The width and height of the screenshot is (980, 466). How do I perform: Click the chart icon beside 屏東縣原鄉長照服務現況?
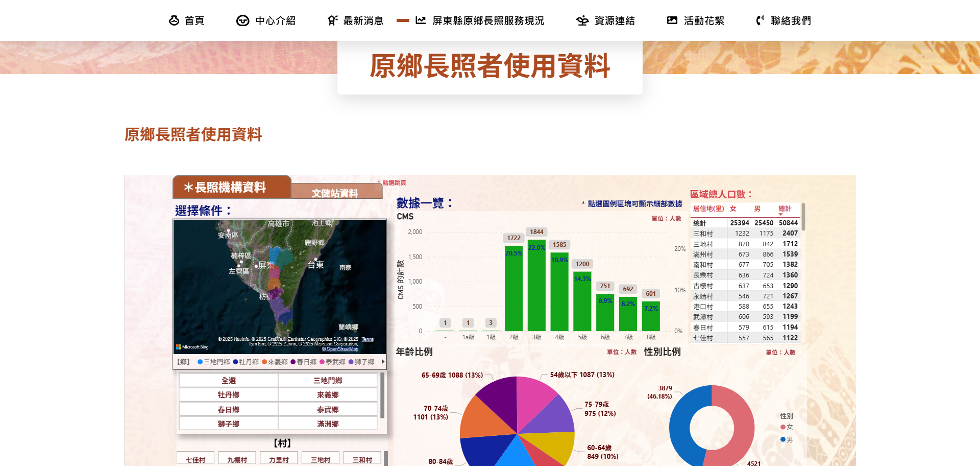[x=421, y=20]
